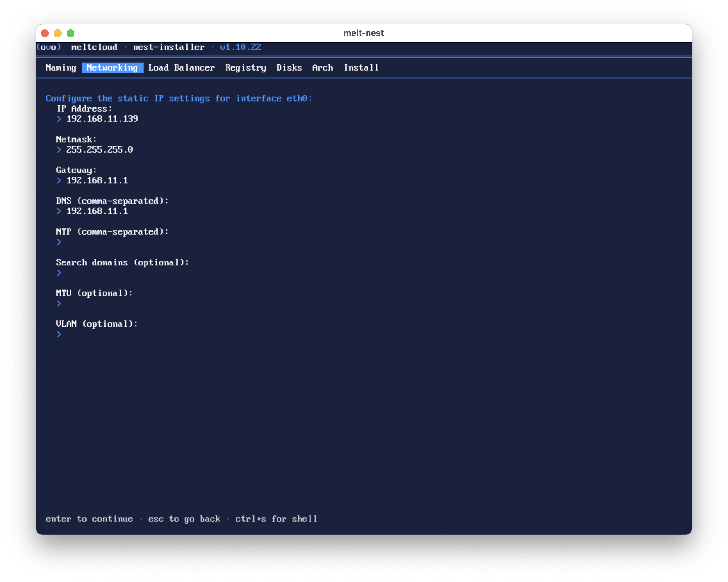Click the 'ctrl+s for shell' hint

point(276,519)
